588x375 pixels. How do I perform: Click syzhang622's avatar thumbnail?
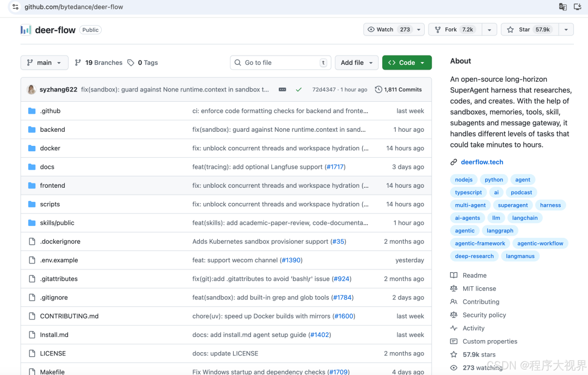coord(32,89)
